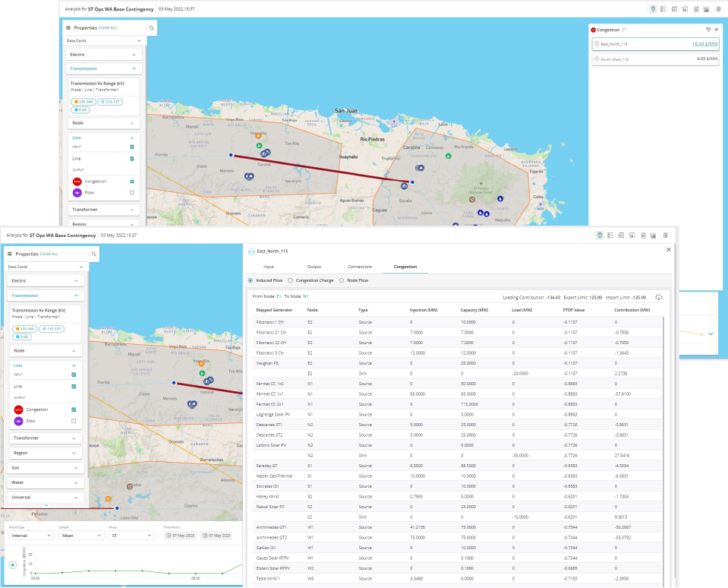Viewport: 728px width, 588px height.
Task: Click the map pin view icon in lower toolbar
Action: 600,236
